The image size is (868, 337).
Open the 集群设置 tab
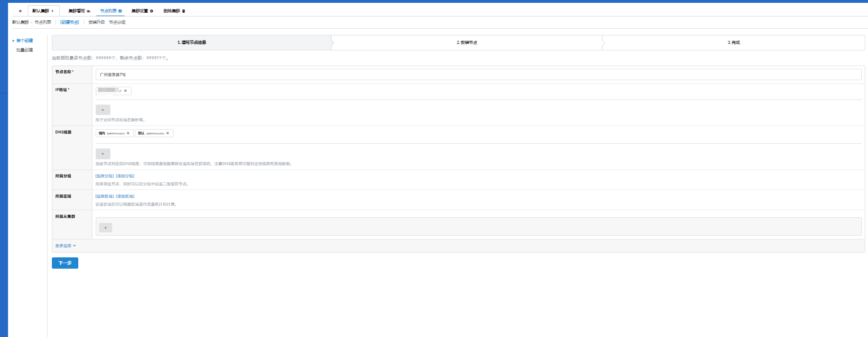pyautogui.click(x=142, y=11)
